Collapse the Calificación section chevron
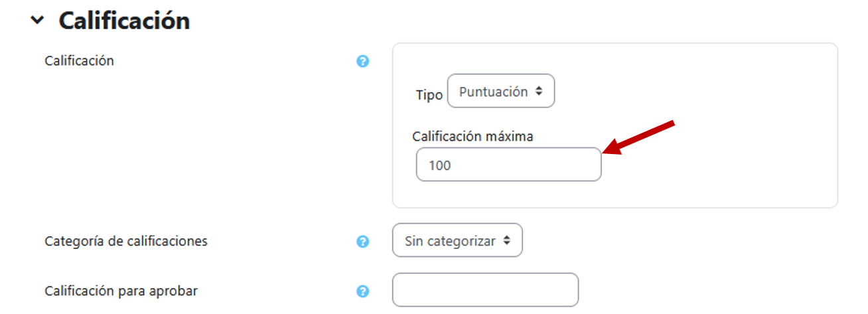The width and height of the screenshot is (868, 314). point(38,21)
